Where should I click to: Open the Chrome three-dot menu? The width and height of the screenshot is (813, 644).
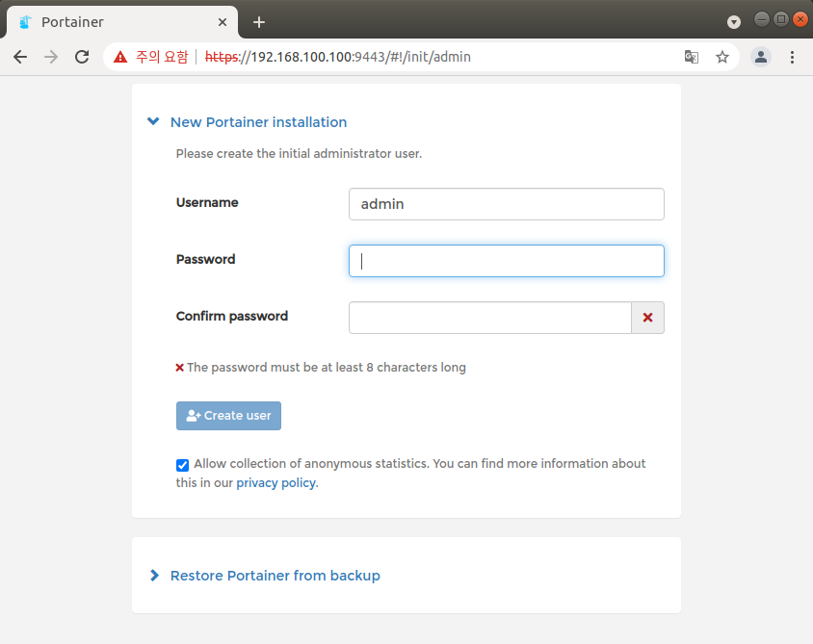(x=792, y=57)
